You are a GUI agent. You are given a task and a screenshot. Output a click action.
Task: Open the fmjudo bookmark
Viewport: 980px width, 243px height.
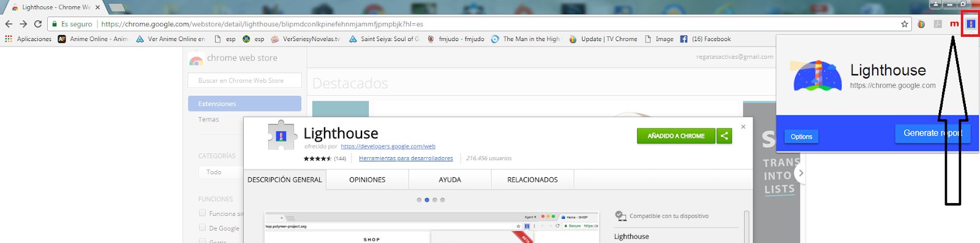456,39
